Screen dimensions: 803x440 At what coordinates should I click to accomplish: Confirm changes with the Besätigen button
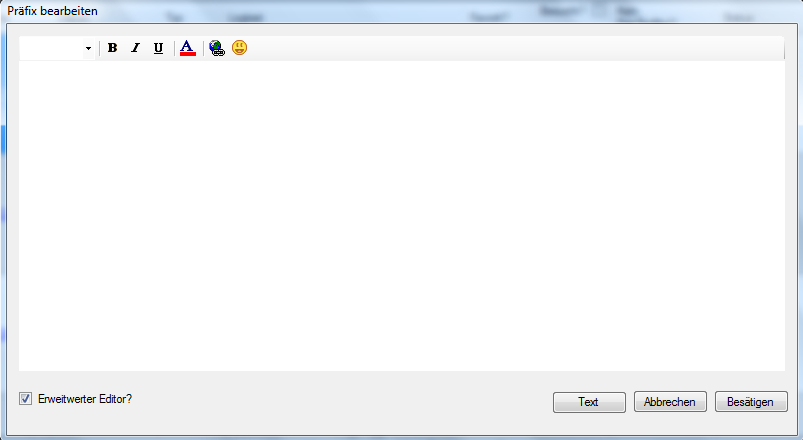(751, 402)
